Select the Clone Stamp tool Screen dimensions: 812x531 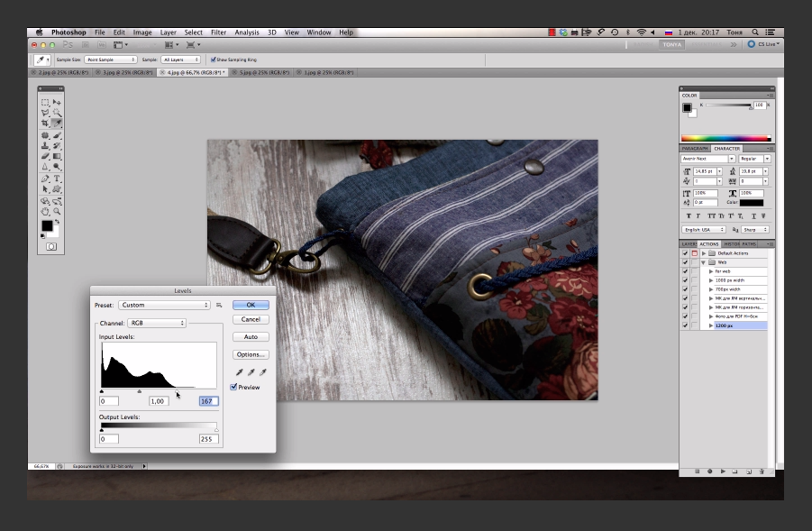(x=45, y=145)
